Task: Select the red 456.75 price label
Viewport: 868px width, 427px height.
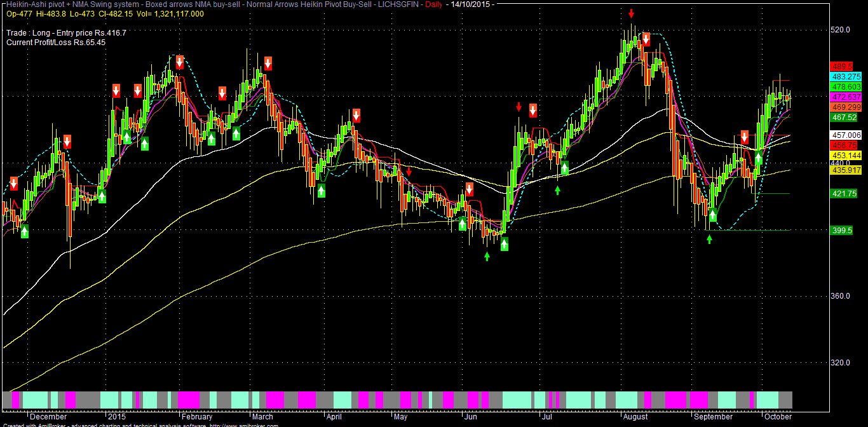Action: click(844, 146)
